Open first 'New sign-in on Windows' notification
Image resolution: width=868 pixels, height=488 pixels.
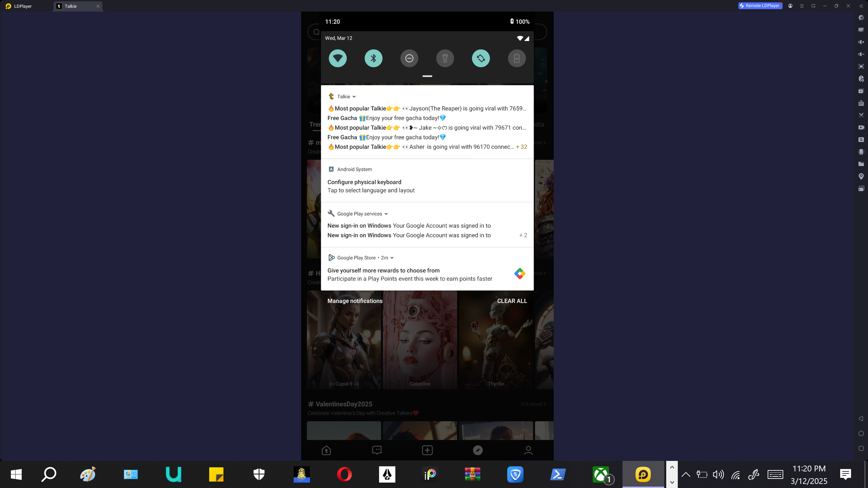click(409, 226)
